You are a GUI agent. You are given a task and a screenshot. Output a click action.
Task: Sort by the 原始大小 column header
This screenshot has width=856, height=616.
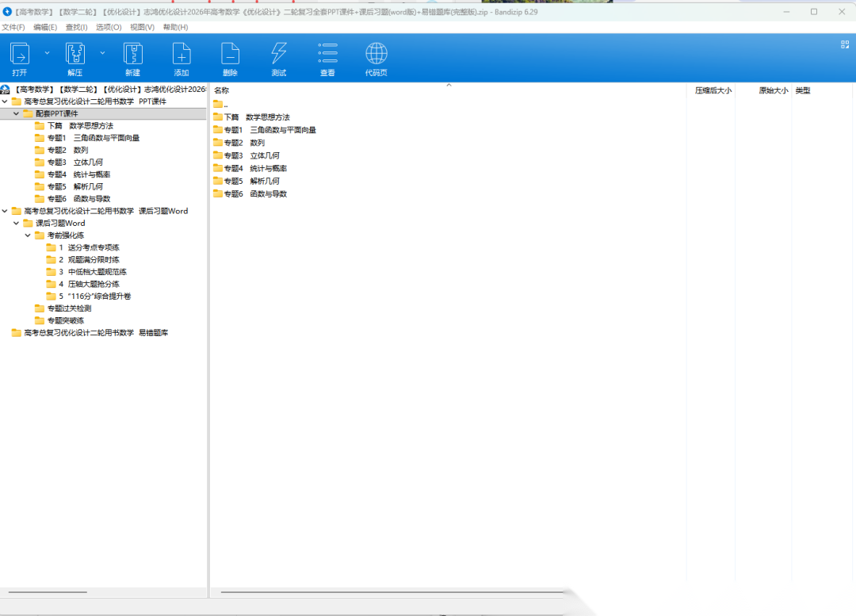(x=773, y=91)
